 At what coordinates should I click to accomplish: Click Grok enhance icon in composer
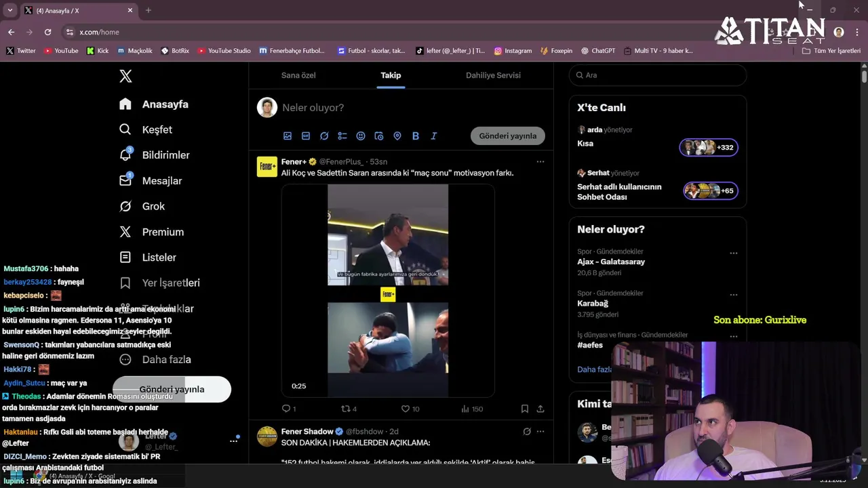[324, 136]
